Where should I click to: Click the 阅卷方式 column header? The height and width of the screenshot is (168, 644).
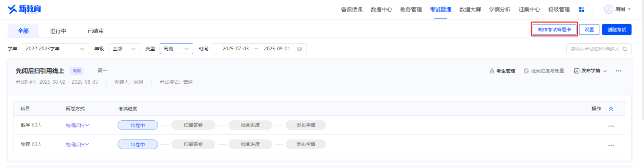point(75,108)
